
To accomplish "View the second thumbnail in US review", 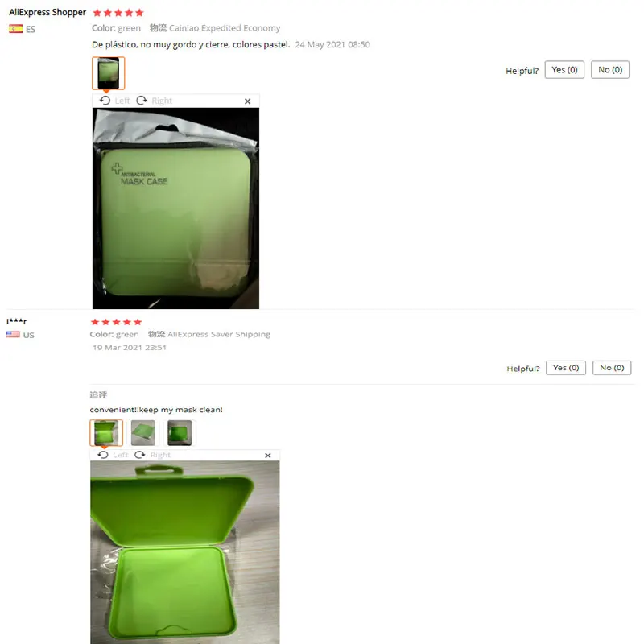I will tap(143, 432).
